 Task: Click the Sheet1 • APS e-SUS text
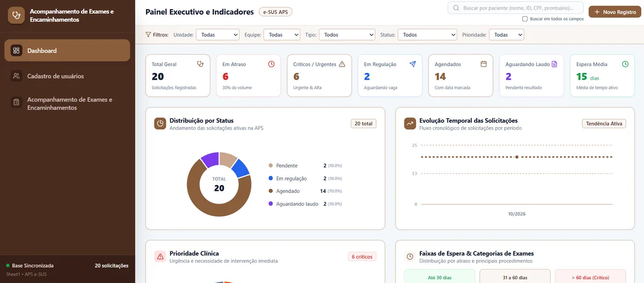[26, 274]
